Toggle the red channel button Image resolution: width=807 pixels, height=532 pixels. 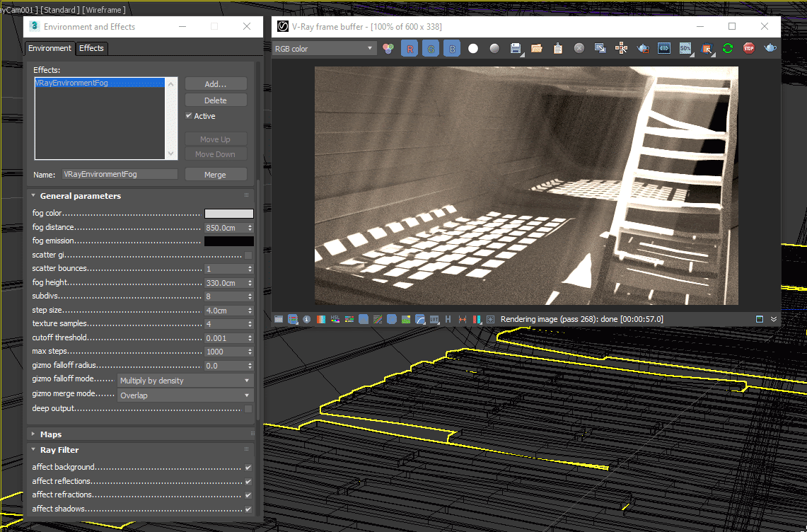click(x=410, y=48)
